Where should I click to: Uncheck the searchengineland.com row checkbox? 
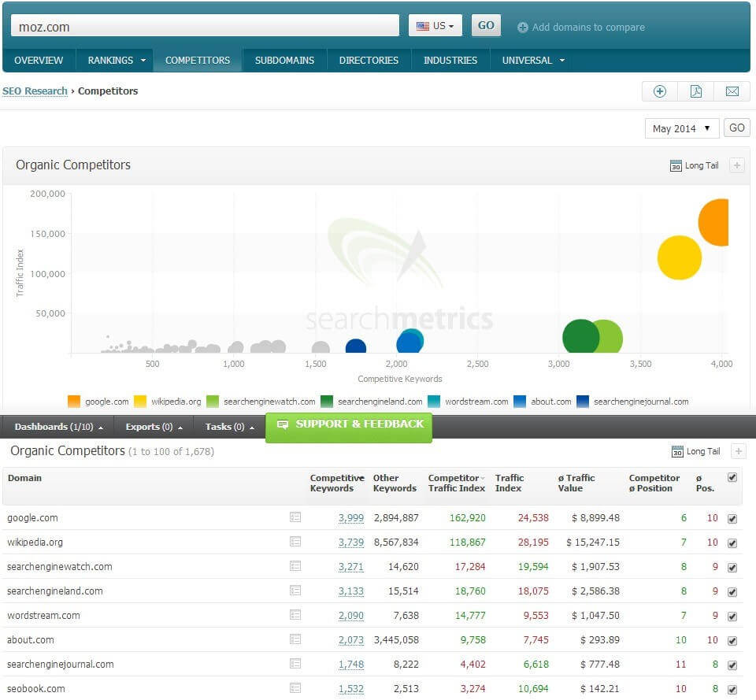click(733, 591)
